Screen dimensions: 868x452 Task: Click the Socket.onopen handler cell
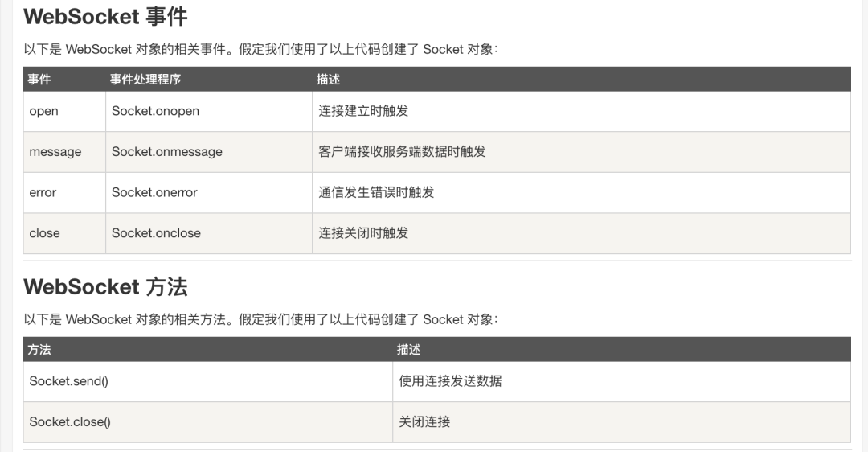pyautogui.click(x=209, y=111)
